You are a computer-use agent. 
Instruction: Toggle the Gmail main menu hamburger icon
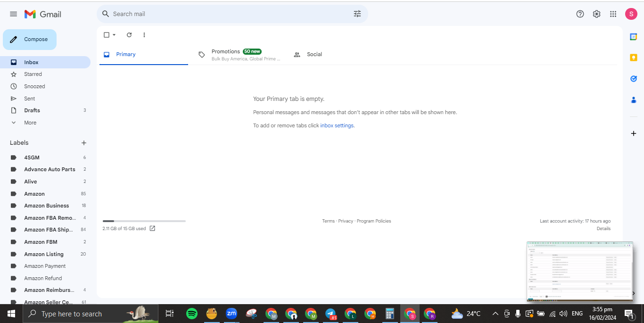point(13,14)
